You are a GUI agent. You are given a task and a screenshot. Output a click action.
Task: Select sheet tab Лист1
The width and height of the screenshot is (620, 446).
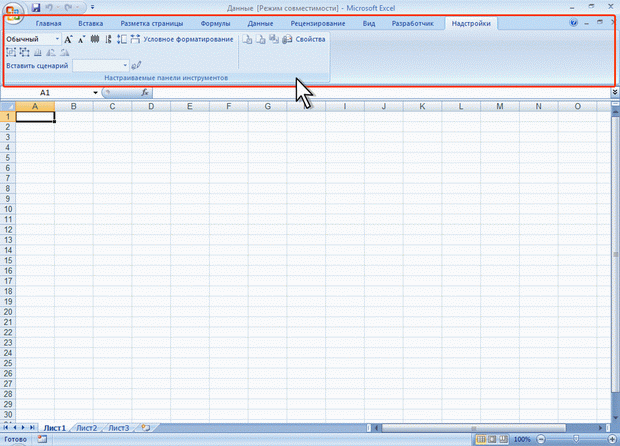click(x=54, y=428)
